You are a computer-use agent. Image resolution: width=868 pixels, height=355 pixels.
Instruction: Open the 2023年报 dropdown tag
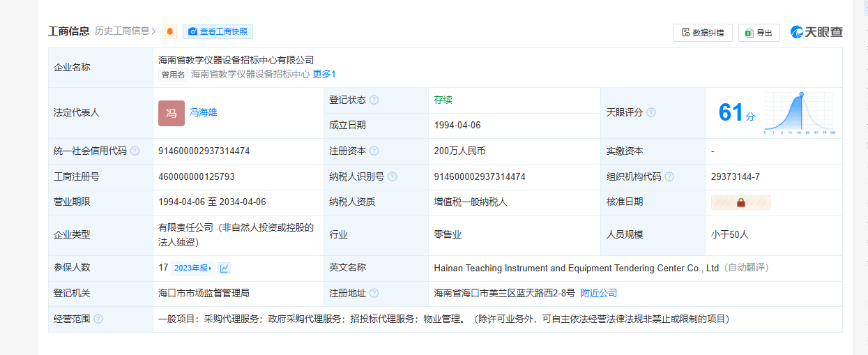192,268
